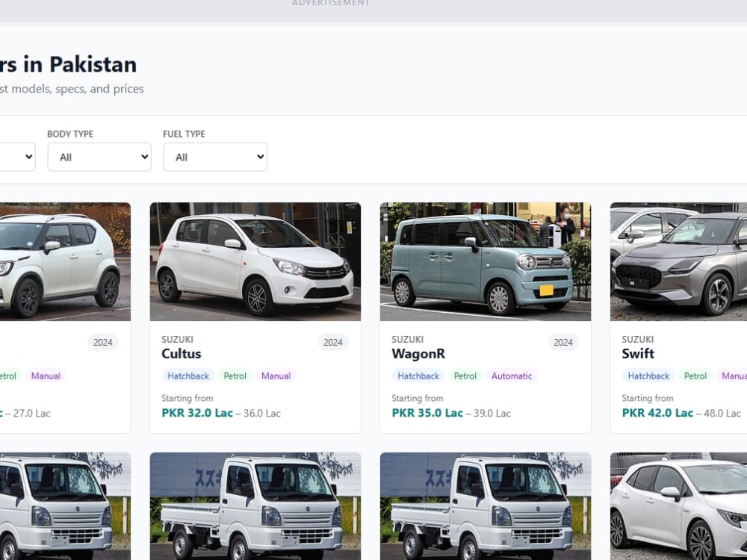The height and width of the screenshot is (560, 747).
Task: Click the PKR 35.0 Lac price
Action: (427, 413)
